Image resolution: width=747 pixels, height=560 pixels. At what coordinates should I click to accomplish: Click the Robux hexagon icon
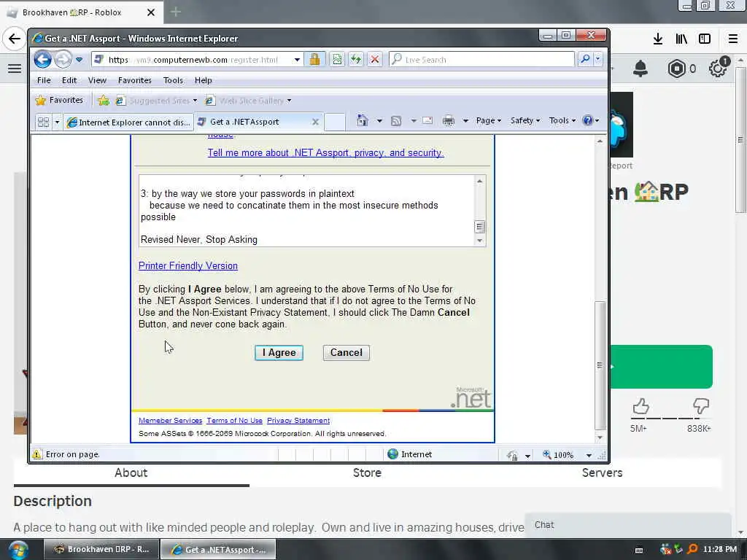(x=676, y=69)
